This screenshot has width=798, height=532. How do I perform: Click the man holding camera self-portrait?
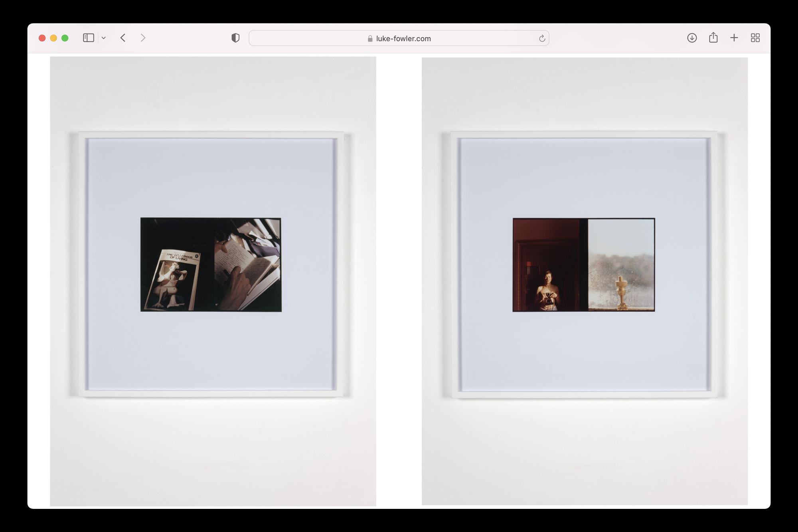(549, 291)
